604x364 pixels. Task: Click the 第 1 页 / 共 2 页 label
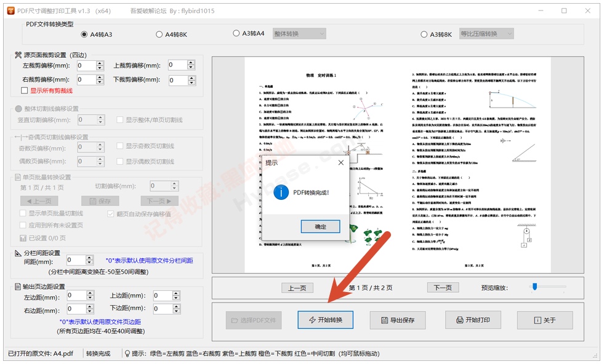pyautogui.click(x=371, y=288)
